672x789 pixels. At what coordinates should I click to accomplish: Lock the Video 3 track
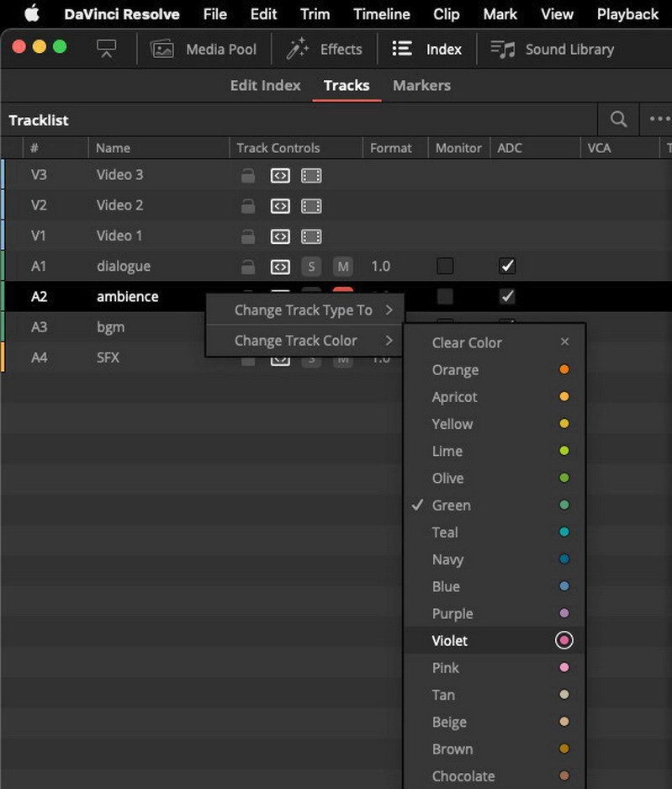(x=248, y=175)
